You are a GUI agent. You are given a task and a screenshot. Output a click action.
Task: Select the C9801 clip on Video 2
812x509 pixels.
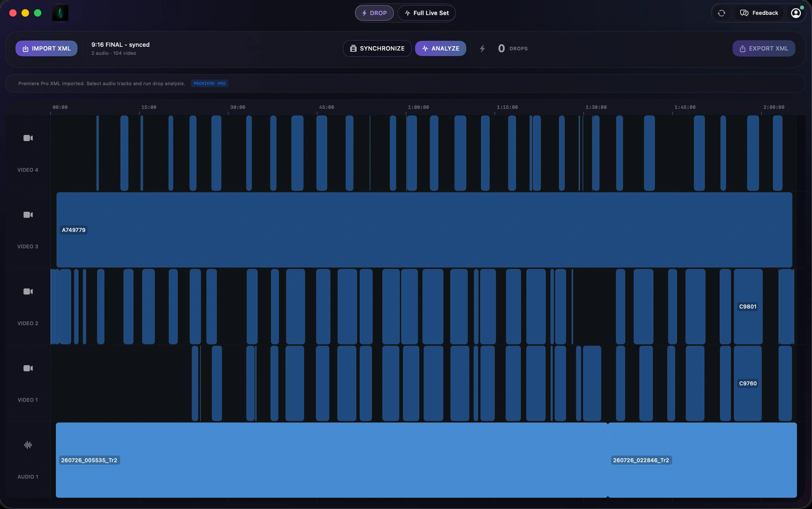(x=748, y=307)
